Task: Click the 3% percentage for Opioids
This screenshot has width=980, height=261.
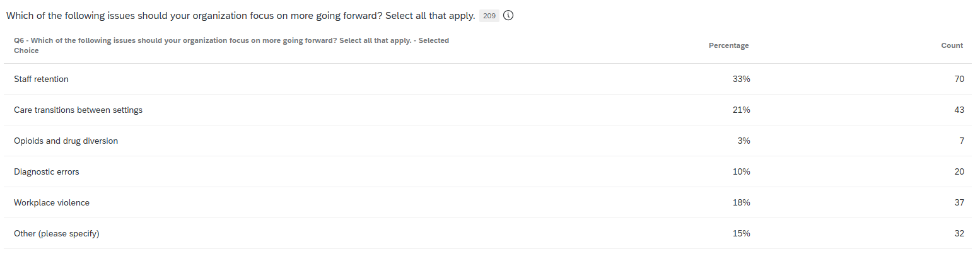Action: point(744,141)
